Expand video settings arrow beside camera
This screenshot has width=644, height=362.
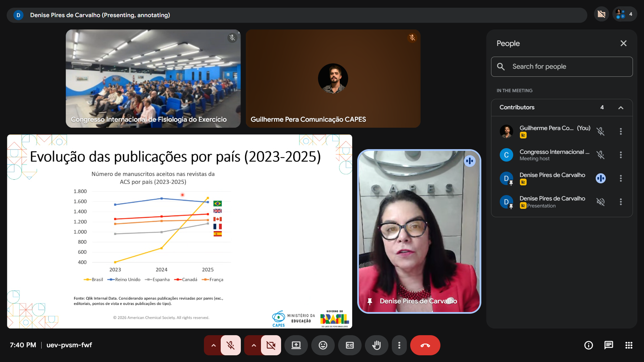point(254,345)
